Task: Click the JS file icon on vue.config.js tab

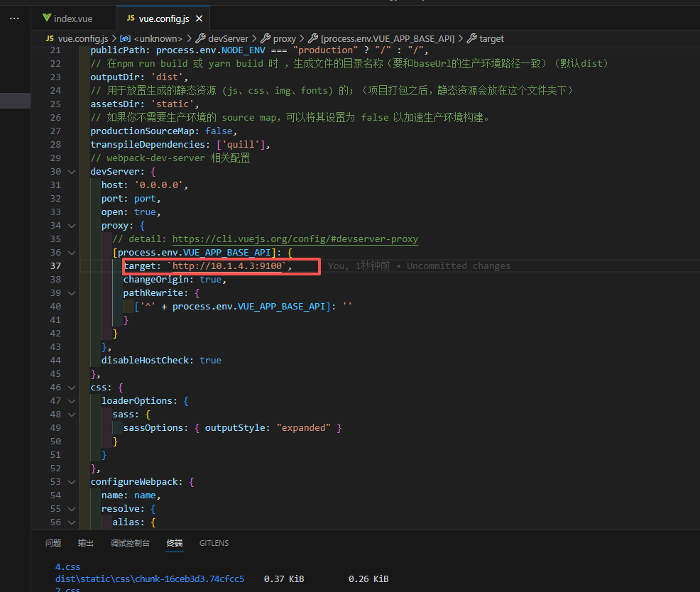Action: pos(131,18)
